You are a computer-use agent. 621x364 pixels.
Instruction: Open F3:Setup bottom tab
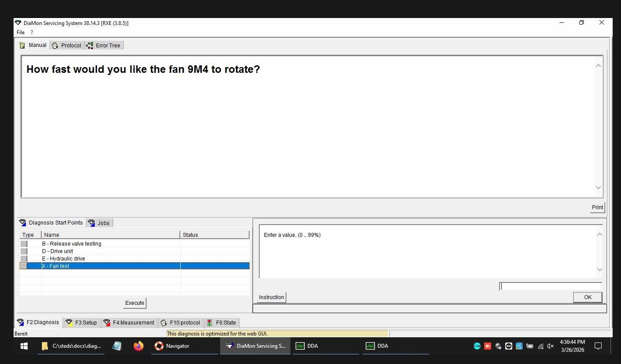pos(82,323)
